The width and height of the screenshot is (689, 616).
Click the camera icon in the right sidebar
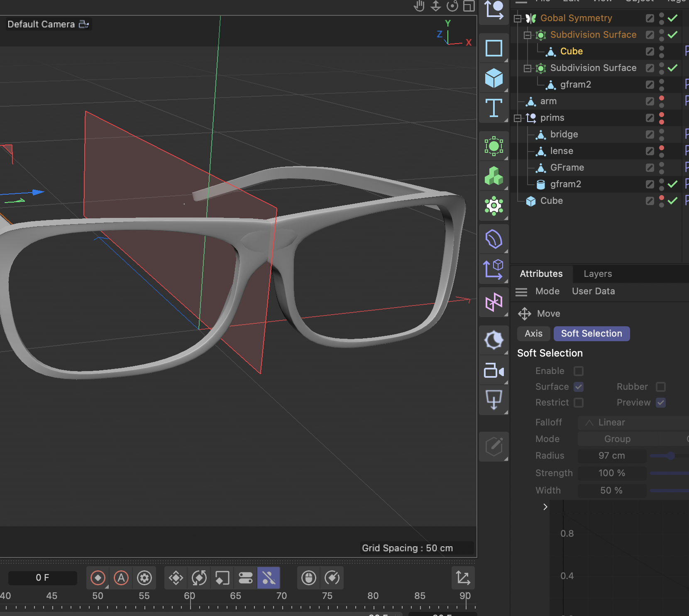[x=494, y=370]
